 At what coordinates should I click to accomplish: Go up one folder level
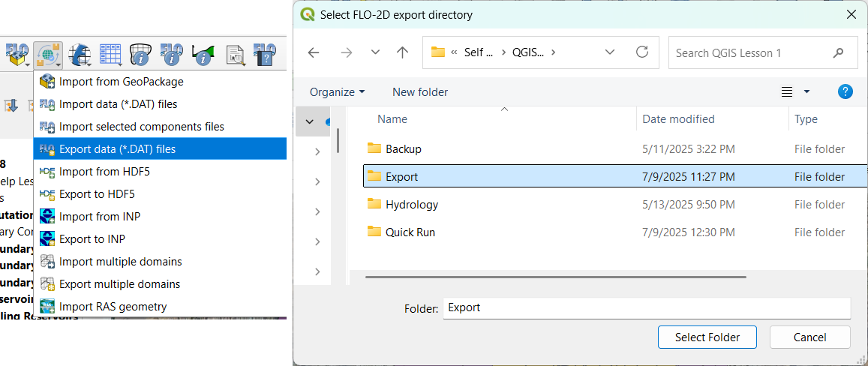(403, 52)
